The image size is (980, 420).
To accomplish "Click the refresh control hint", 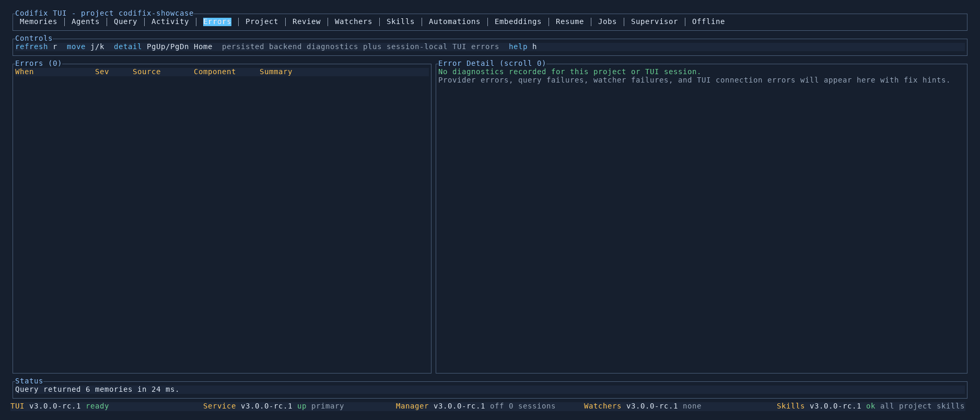I will point(36,46).
